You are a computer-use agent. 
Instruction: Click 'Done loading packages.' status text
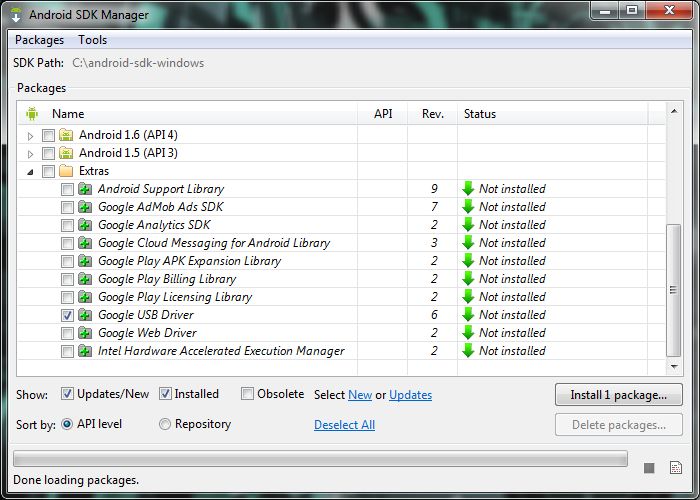[76, 480]
